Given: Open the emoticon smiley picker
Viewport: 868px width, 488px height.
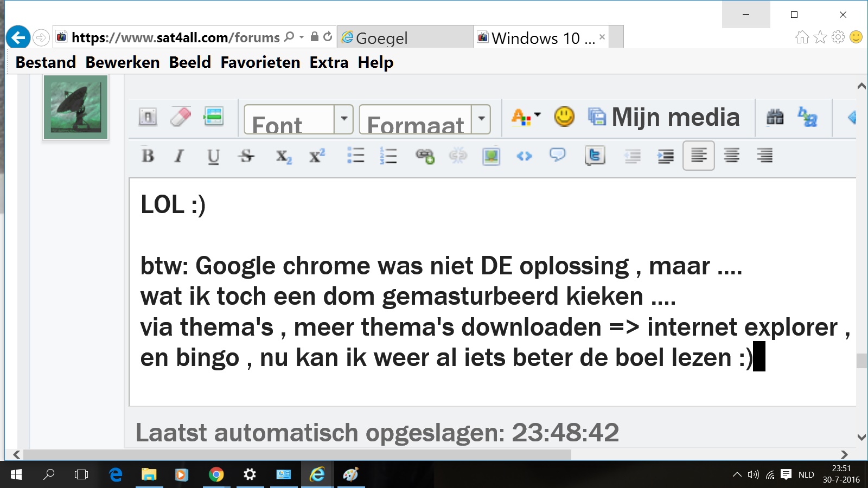Looking at the screenshot, I should click(564, 117).
